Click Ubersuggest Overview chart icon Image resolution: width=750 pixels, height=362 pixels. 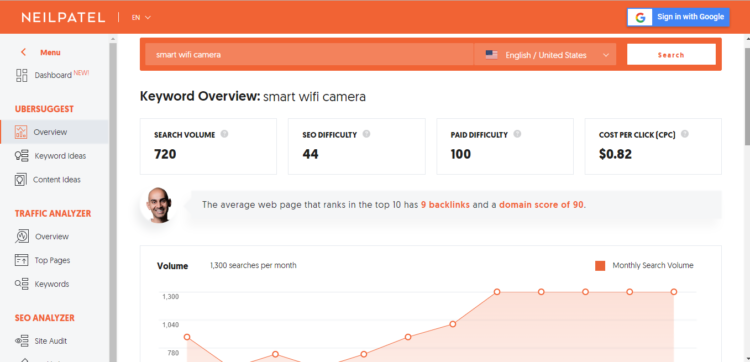pos(21,132)
